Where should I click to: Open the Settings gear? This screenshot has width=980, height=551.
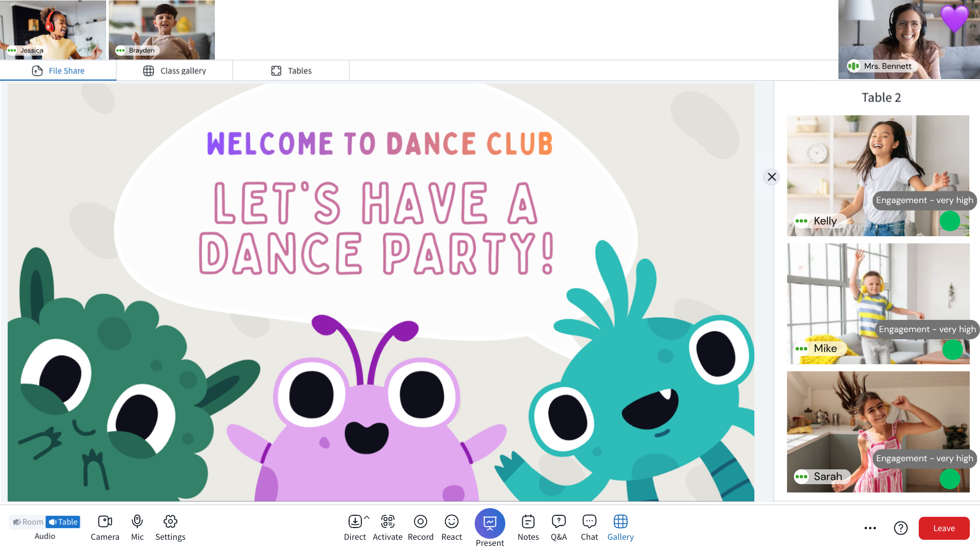(x=170, y=528)
